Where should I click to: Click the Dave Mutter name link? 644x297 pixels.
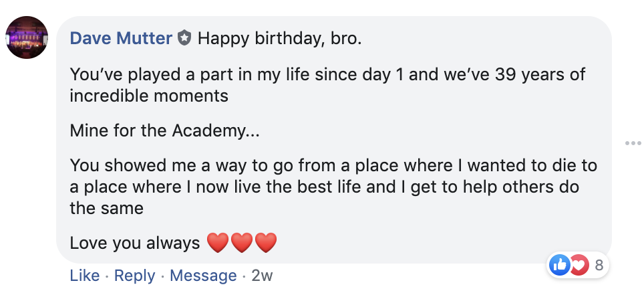coord(121,38)
